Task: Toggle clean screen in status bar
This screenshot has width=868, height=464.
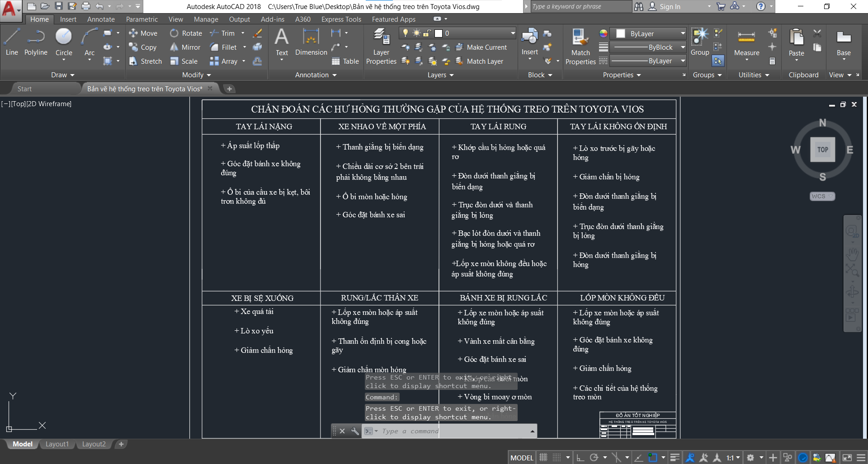Action: (x=847, y=458)
